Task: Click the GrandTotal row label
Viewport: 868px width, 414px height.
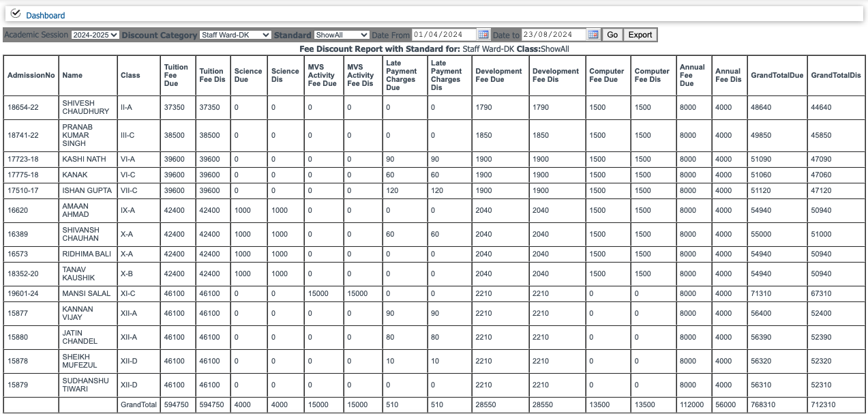Action: [x=138, y=404]
